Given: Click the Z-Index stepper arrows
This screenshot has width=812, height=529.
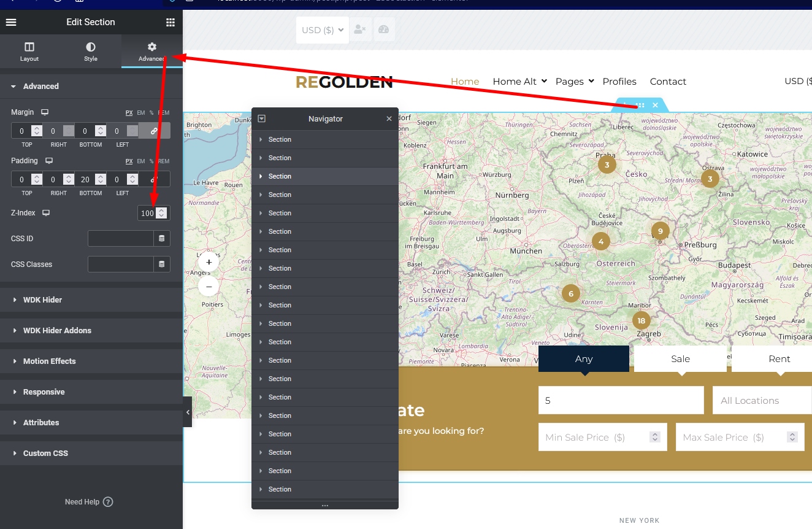Looking at the screenshot, I should [161, 213].
